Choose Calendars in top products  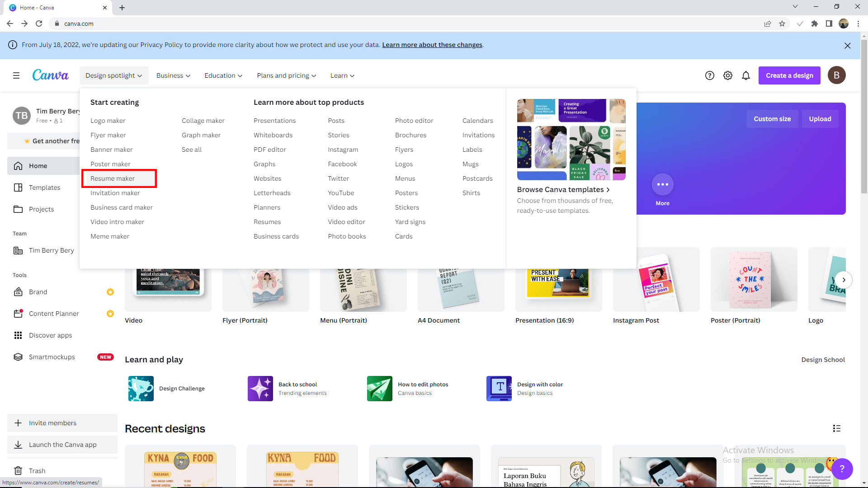tap(477, 121)
